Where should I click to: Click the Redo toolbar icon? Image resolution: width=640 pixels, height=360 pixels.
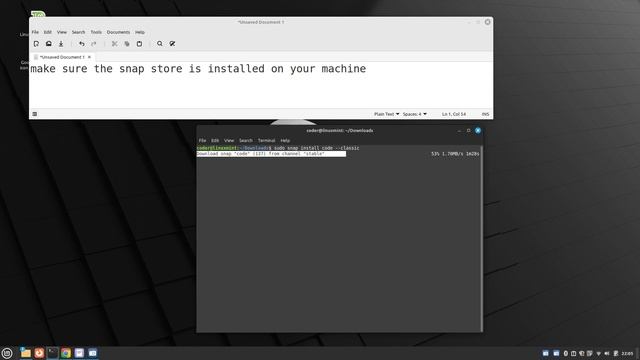point(94,44)
